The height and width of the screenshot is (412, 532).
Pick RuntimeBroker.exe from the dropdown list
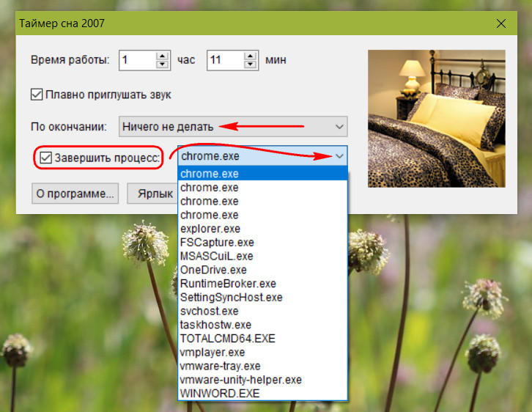262,284
